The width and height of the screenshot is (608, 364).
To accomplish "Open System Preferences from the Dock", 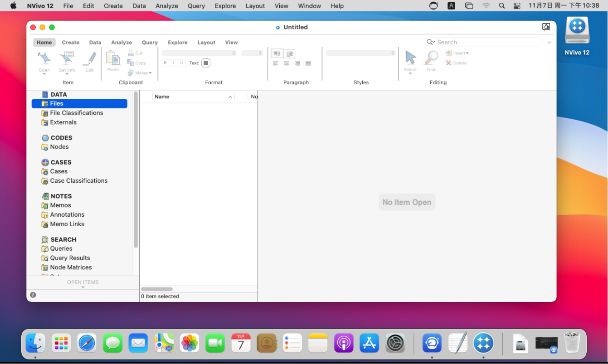I will pyautogui.click(x=395, y=343).
